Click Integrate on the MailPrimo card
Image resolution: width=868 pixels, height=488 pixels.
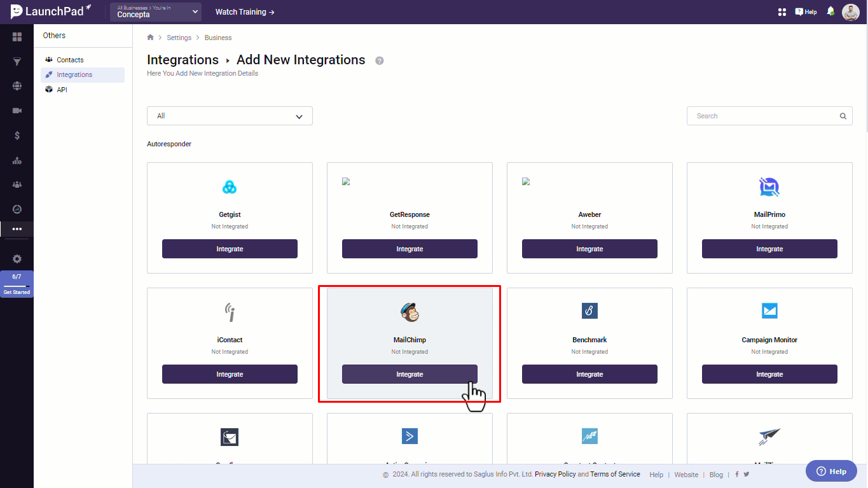[x=769, y=249]
